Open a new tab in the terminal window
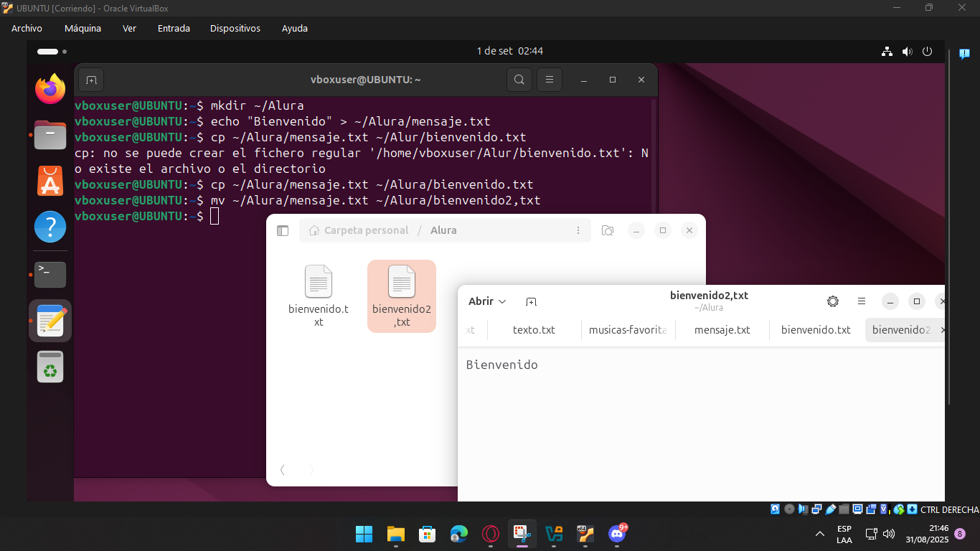Image resolution: width=980 pixels, height=551 pixels. pos(92,80)
